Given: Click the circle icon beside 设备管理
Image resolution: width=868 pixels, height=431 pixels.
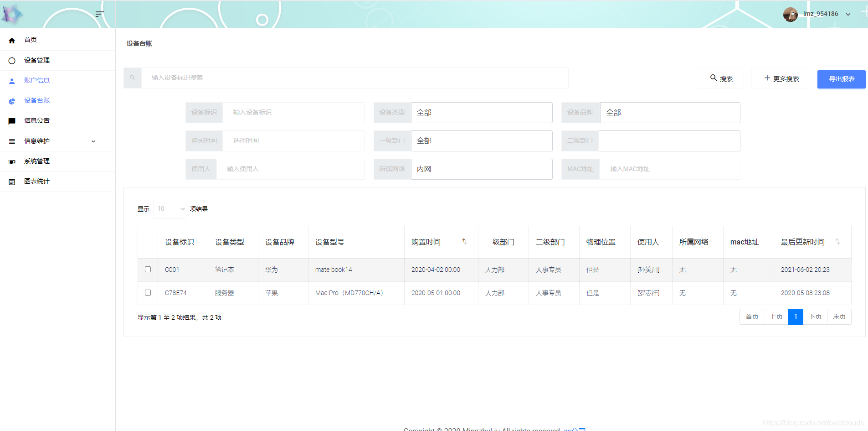Looking at the screenshot, I should pos(12,60).
